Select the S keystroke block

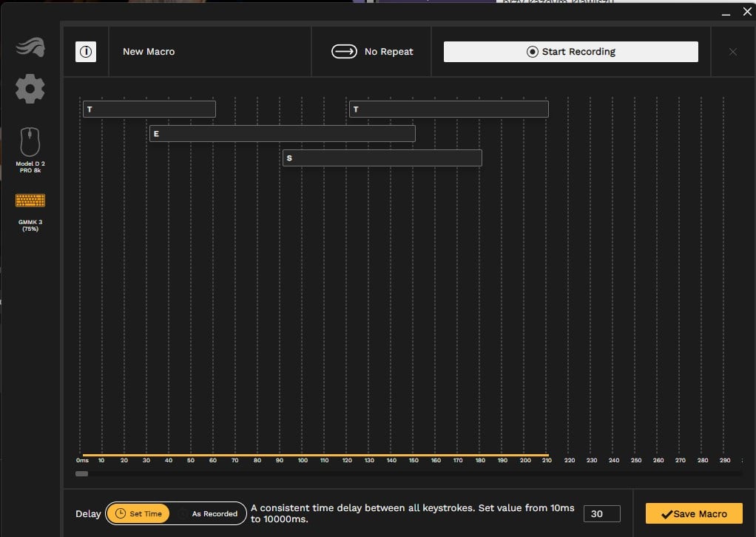(382, 158)
